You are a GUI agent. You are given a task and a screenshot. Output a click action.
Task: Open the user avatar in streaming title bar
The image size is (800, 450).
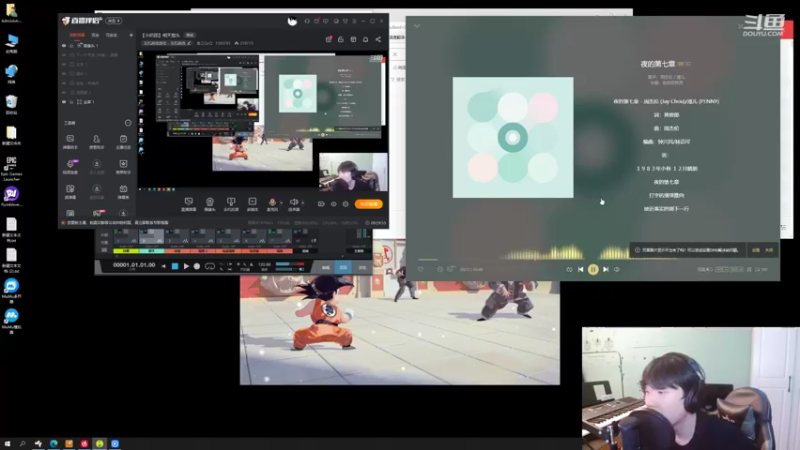tap(292, 21)
